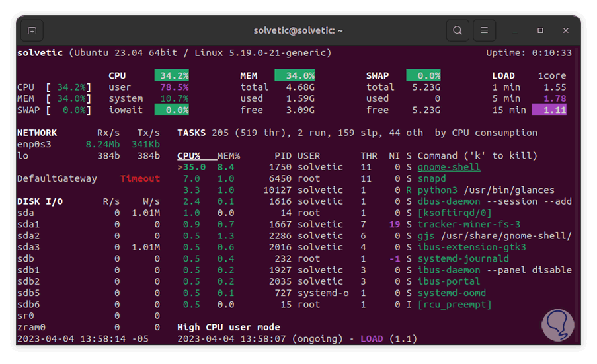The width and height of the screenshot is (597, 364).
Task: Click the 1 min load 1.55 value
Action: pyautogui.click(x=555, y=87)
